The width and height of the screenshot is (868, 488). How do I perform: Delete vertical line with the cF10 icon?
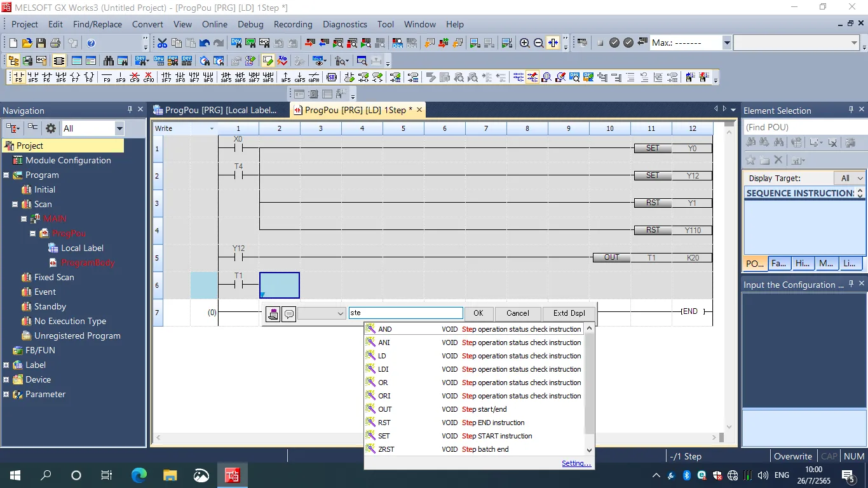148,78
